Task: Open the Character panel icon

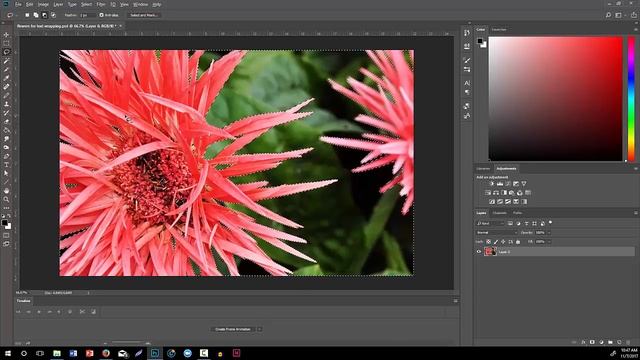Action: (467, 83)
